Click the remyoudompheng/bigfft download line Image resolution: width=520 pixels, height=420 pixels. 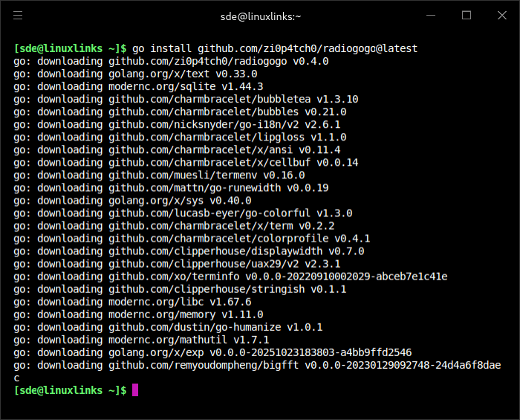tap(257, 365)
